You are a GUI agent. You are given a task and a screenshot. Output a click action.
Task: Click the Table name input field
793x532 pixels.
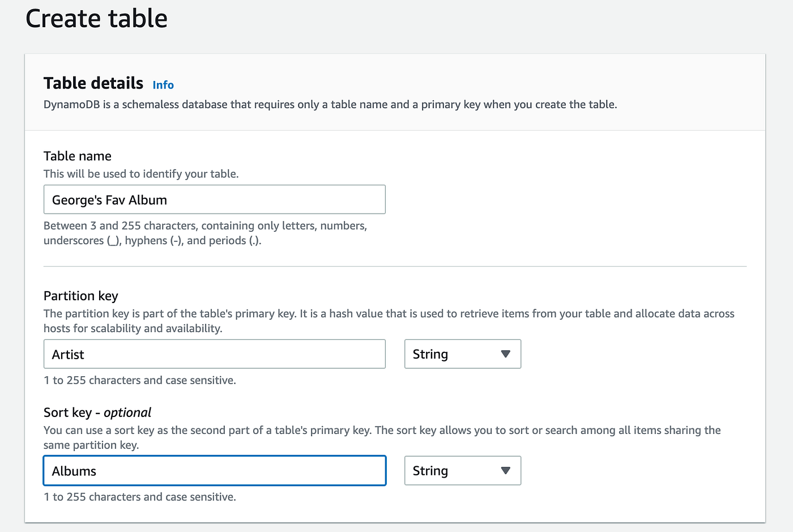pos(214,200)
